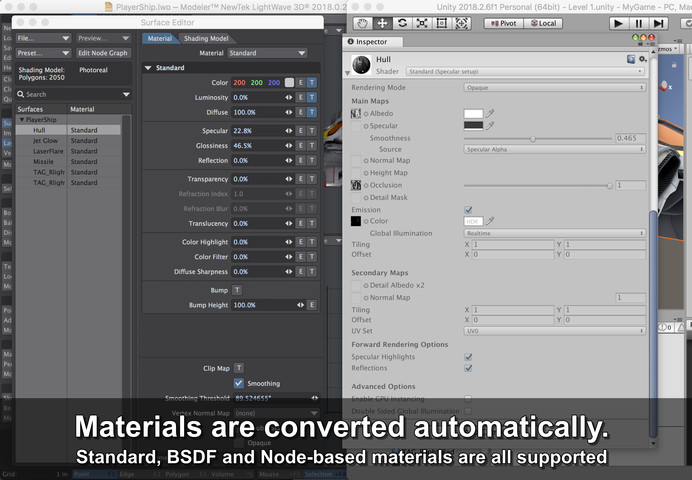
Task: Select the Unity Rotate tool
Action: coord(402,23)
